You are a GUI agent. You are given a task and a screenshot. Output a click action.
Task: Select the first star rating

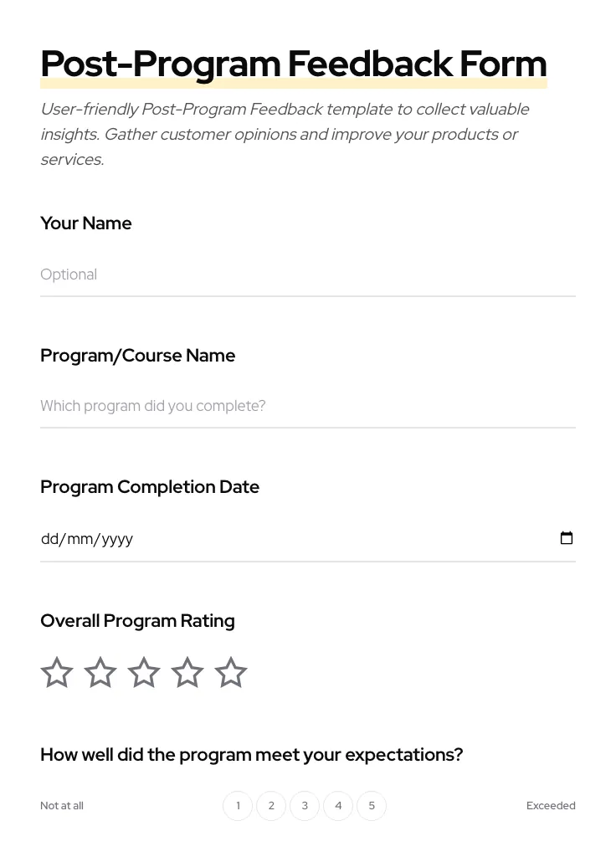coord(56,672)
